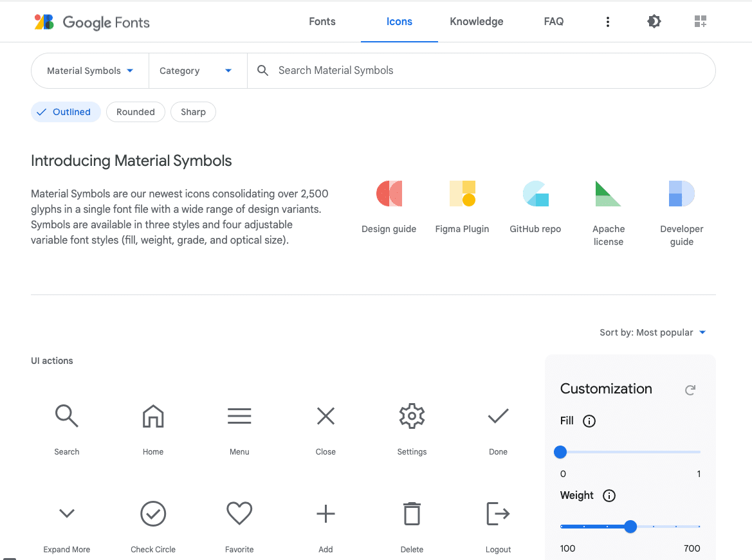Click the Developer guide link text
This screenshot has width=752, height=560.
click(681, 235)
